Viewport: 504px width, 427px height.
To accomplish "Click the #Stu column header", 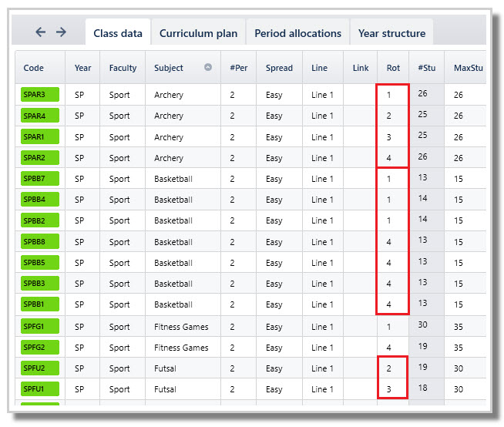I will click(426, 68).
